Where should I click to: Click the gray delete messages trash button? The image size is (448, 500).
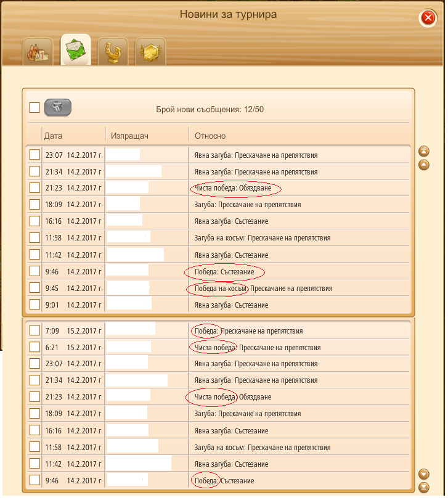[58, 107]
